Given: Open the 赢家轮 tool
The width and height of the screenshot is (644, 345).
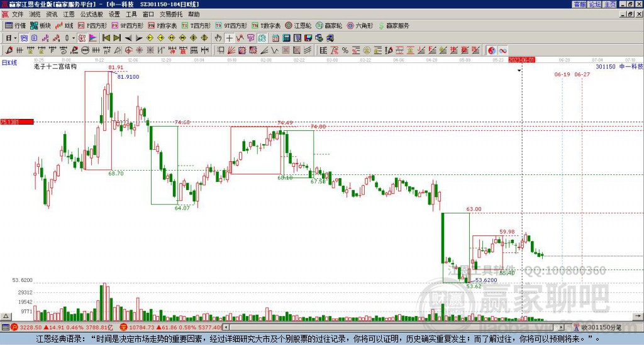Looking at the screenshot, I should click(x=329, y=25).
